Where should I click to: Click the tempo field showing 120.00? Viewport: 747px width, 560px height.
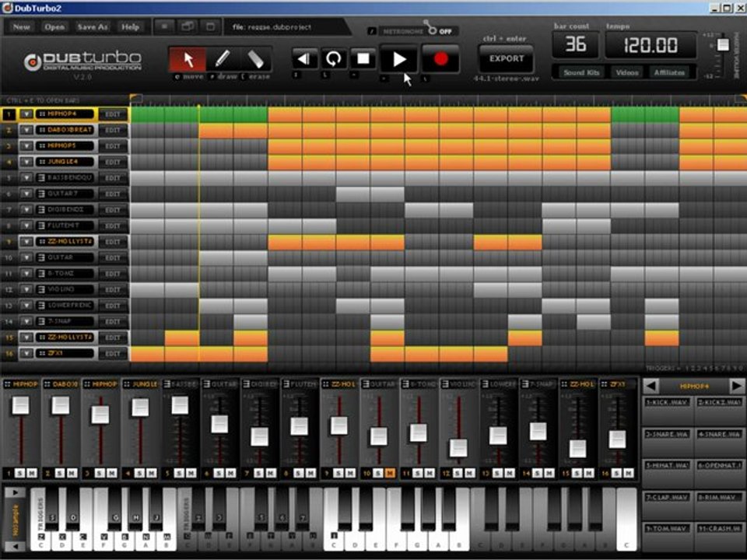pyautogui.click(x=651, y=45)
